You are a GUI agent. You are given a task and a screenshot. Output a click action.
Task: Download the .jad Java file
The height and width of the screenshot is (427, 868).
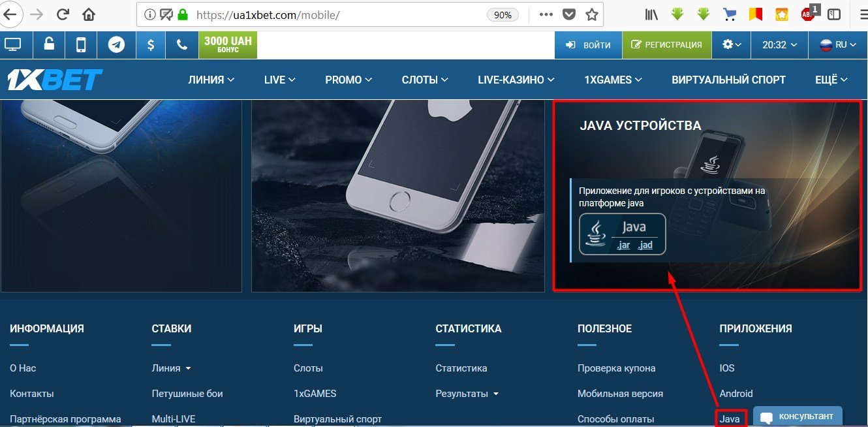(x=645, y=245)
